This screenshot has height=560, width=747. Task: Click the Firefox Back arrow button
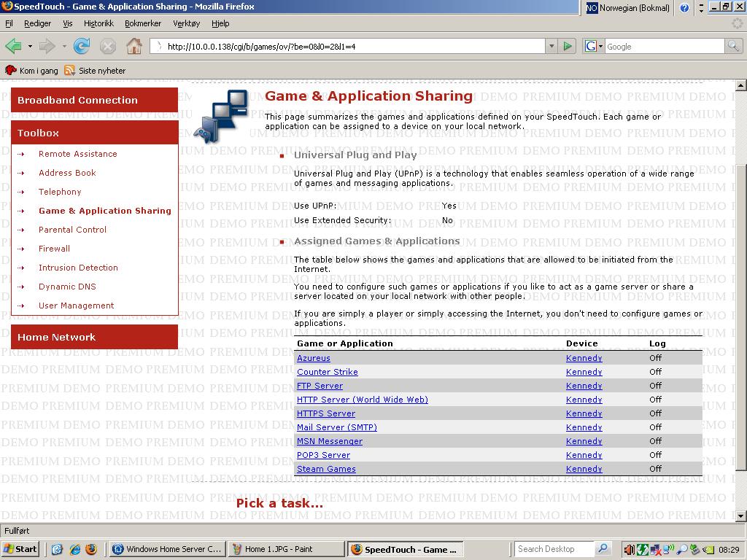[13, 46]
